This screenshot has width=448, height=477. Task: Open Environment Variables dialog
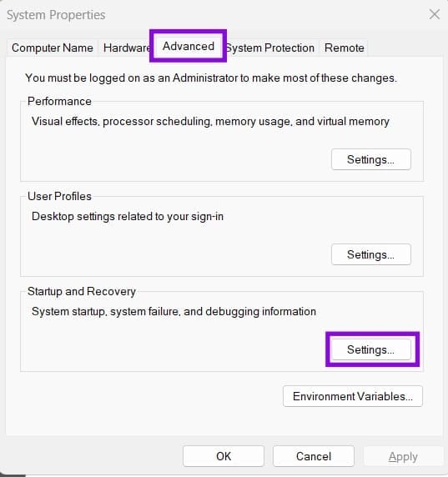point(353,396)
